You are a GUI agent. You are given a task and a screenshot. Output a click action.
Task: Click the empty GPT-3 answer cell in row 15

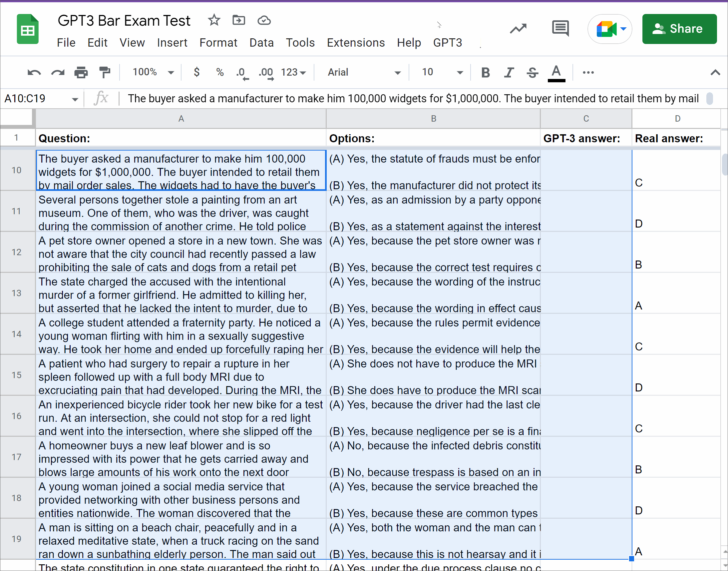586,375
